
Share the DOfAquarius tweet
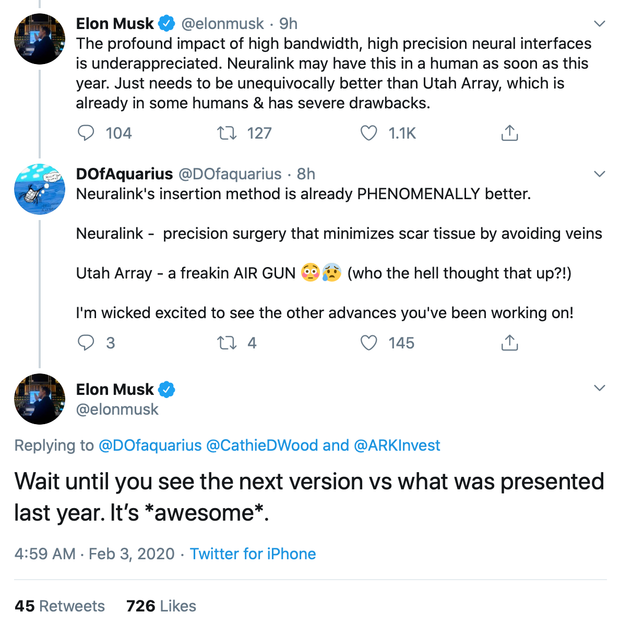point(509,343)
